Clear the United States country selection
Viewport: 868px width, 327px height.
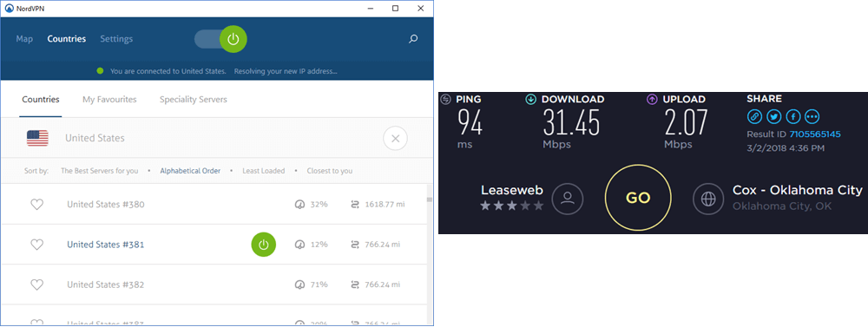pyautogui.click(x=395, y=138)
